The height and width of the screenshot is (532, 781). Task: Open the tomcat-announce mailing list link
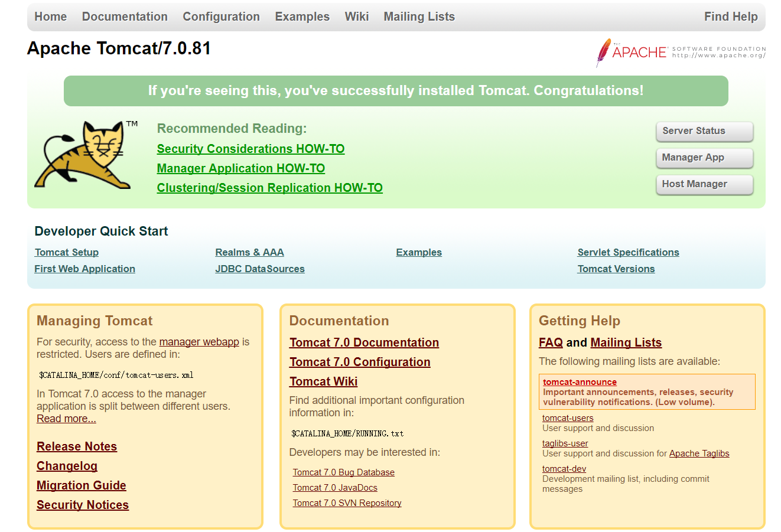[x=580, y=382]
